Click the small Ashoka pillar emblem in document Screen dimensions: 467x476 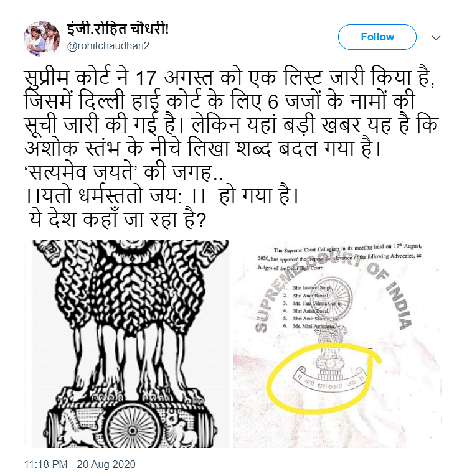tap(330, 352)
